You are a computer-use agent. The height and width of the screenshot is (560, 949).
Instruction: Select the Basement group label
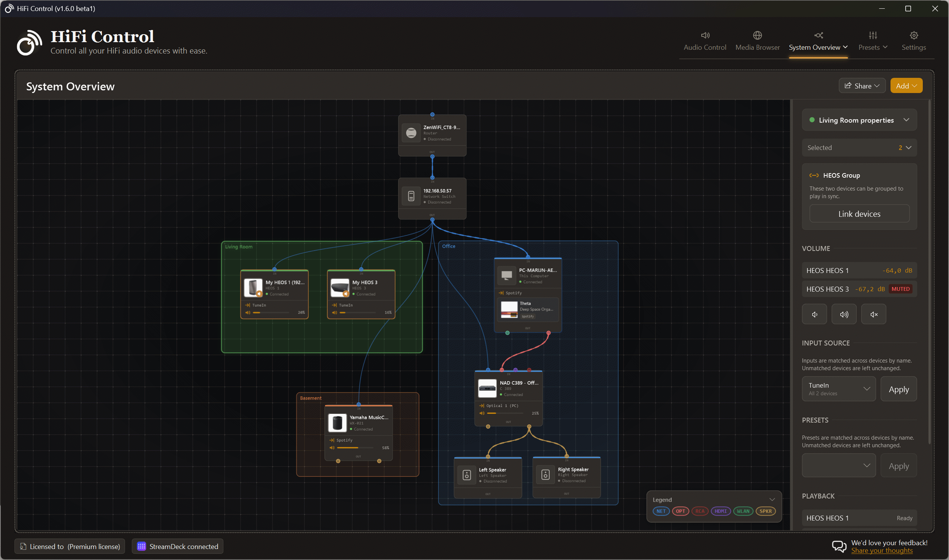(x=310, y=398)
